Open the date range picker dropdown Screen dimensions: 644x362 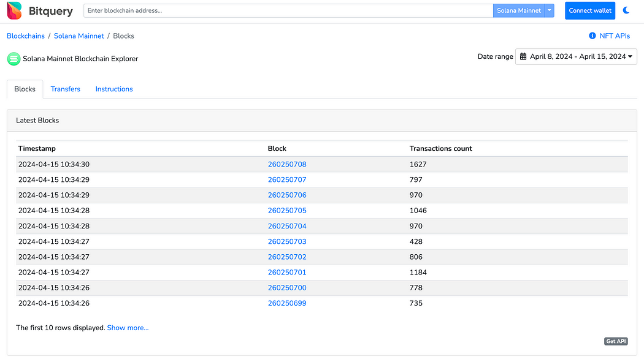coord(577,56)
